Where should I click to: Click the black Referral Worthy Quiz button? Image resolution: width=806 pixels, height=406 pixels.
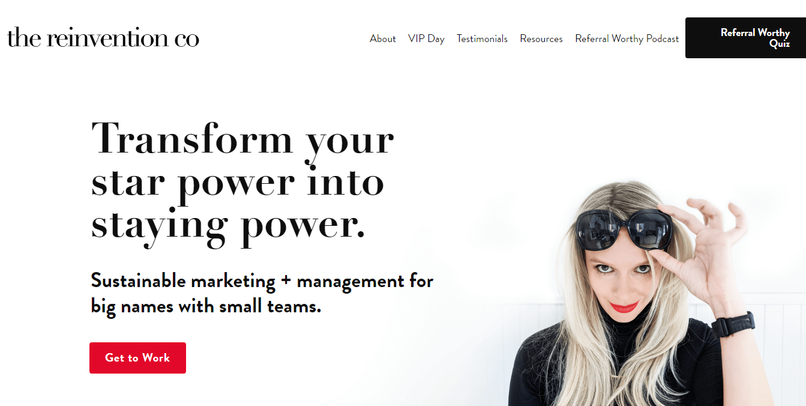745,38
